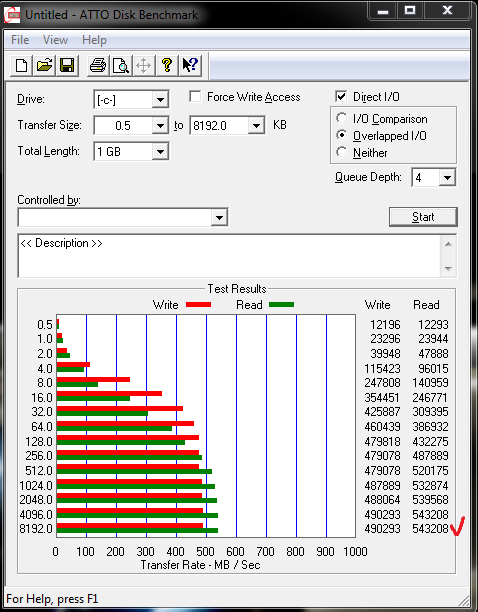Open the View menu
Image resolution: width=478 pixels, height=612 pixels.
point(55,40)
